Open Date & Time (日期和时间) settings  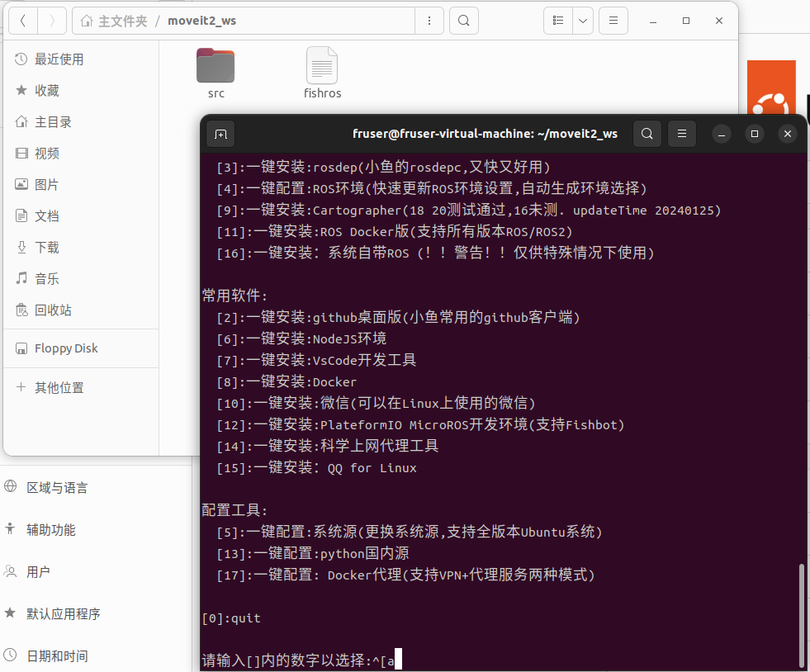[96, 656]
